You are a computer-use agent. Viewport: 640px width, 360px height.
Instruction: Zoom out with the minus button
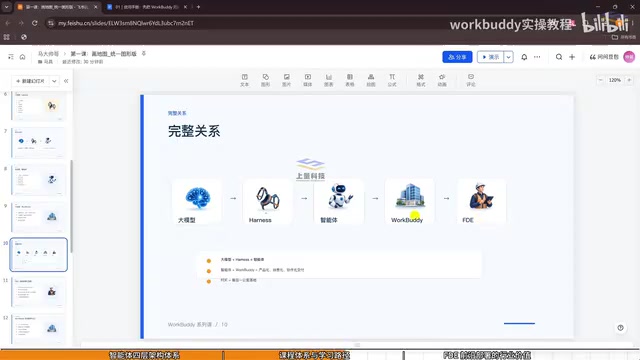(600, 80)
